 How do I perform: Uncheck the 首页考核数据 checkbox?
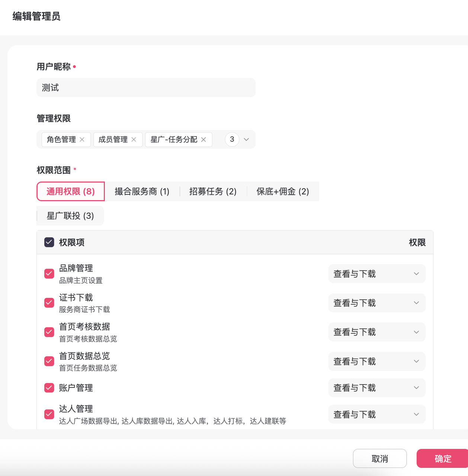49,332
